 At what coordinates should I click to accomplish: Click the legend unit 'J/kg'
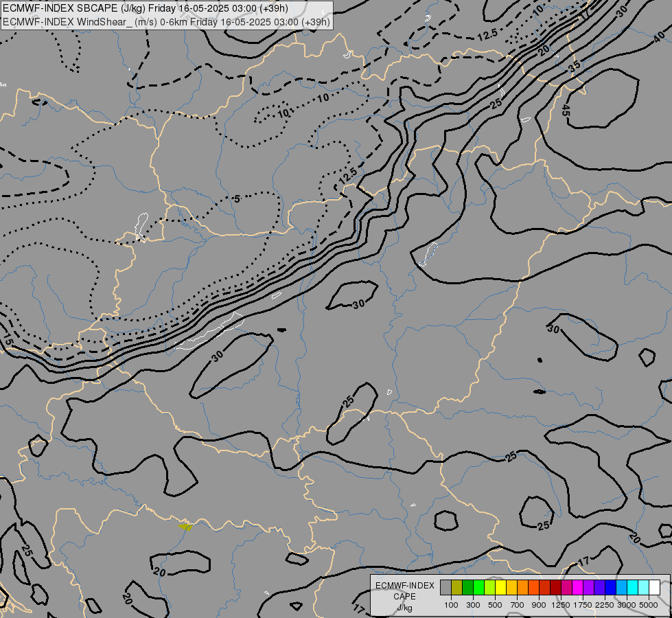pos(404,608)
